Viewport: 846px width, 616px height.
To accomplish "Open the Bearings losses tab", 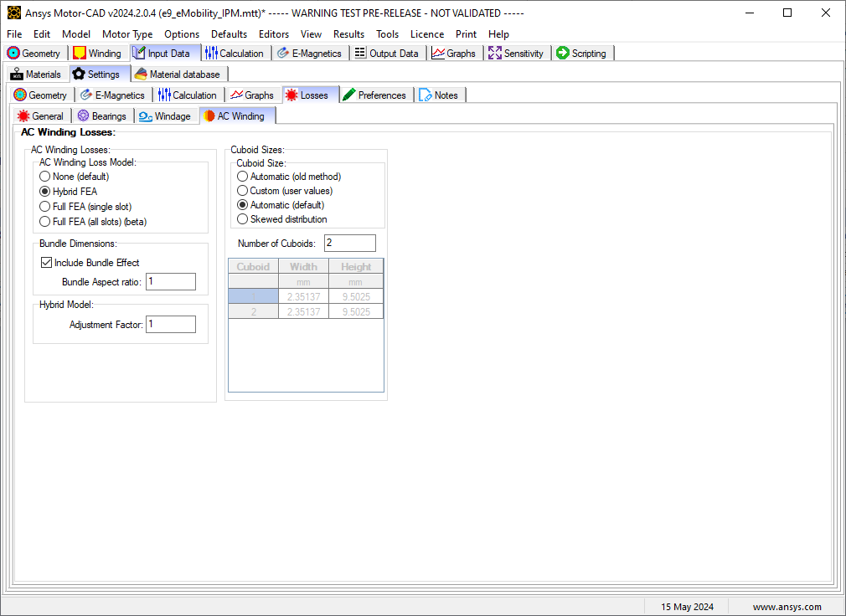I will tap(102, 116).
